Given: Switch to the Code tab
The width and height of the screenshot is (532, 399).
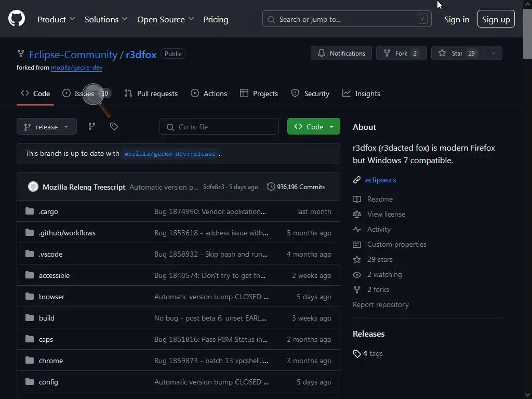Looking at the screenshot, I should (35, 94).
